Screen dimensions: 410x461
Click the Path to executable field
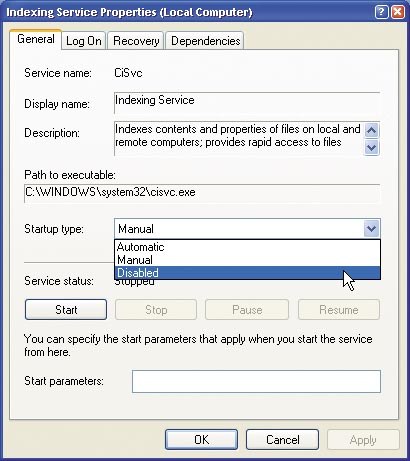pyautogui.click(x=202, y=193)
